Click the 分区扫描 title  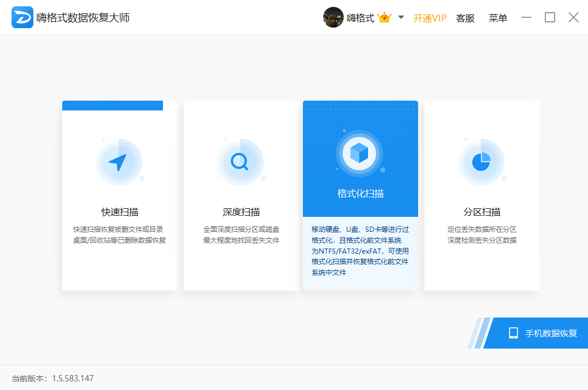482,212
